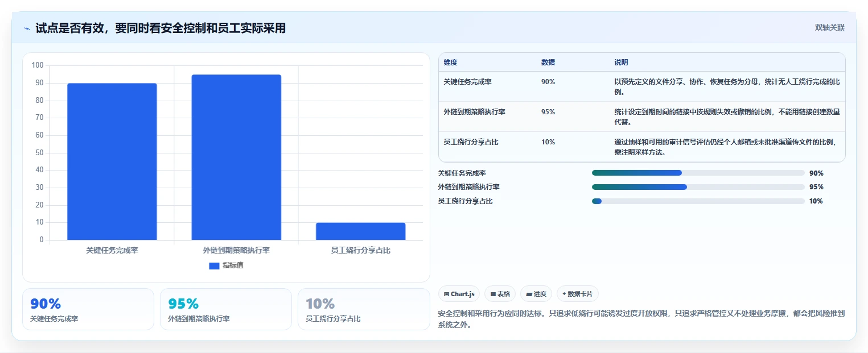Click the 95% cell in the table
This screenshot has width=868, height=353.
click(548, 112)
